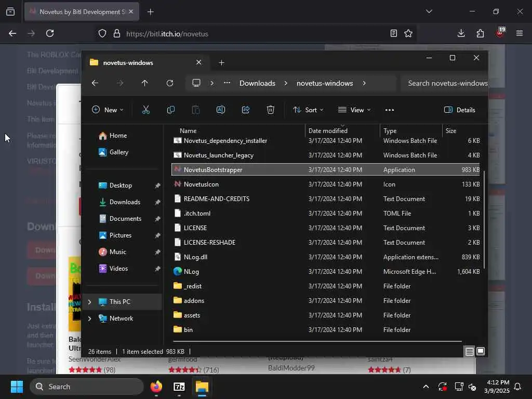Show hidden breadcrumb path via ellipsis

[x=227, y=83]
